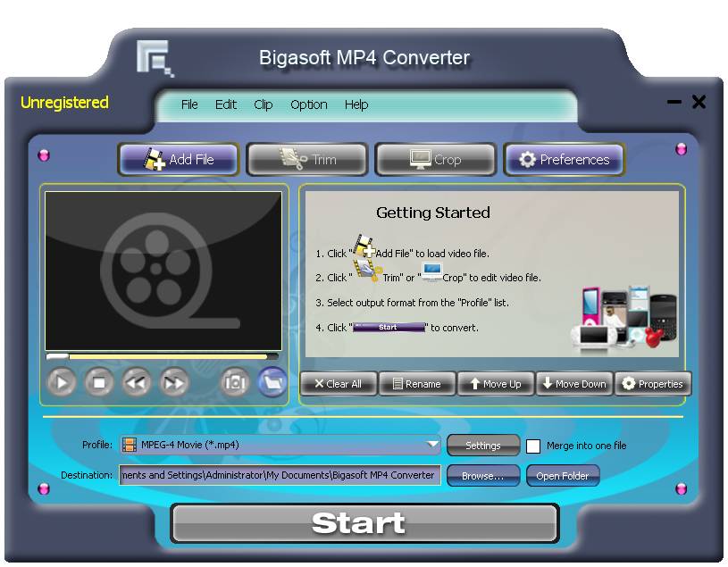Start the conversion
This screenshot has height=567, width=728.
(364, 523)
